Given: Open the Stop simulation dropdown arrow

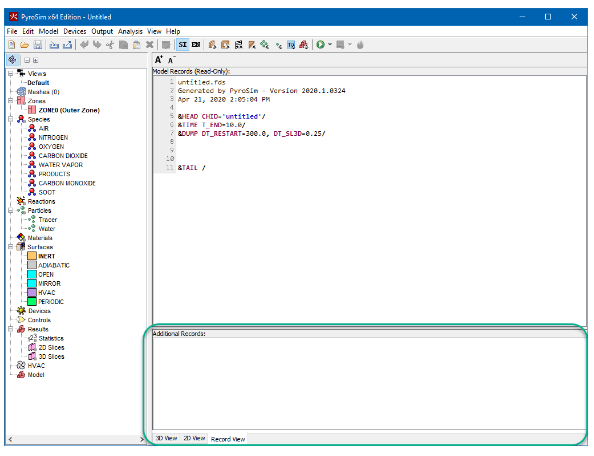Looking at the screenshot, I should tap(350, 45).
